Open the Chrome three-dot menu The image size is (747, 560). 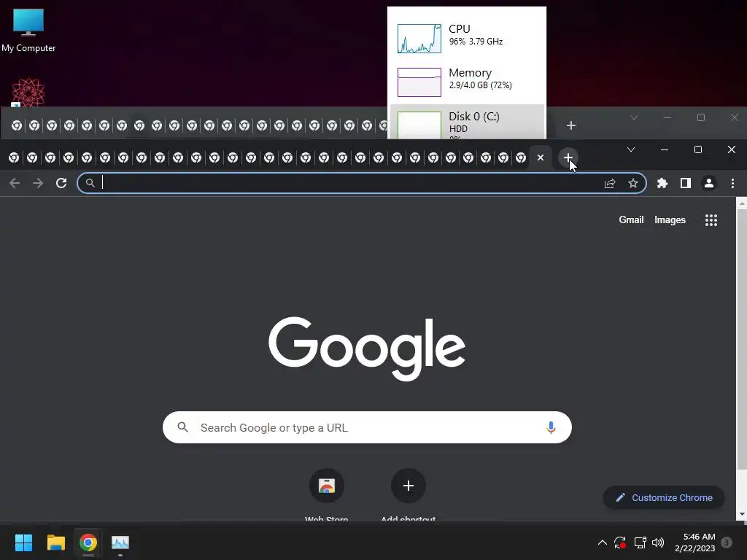732,183
